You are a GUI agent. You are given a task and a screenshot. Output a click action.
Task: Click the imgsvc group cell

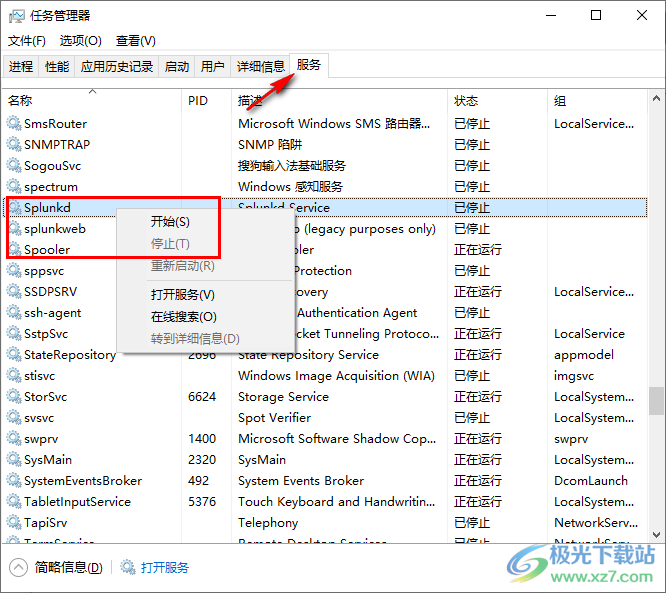[x=574, y=376]
